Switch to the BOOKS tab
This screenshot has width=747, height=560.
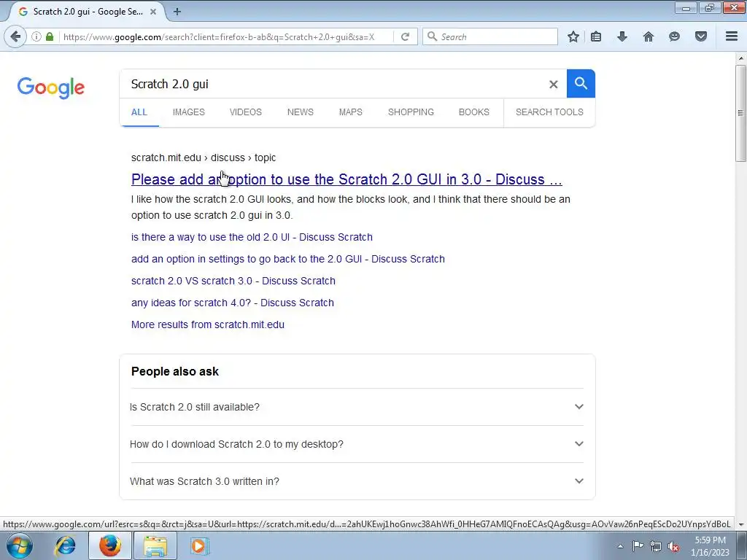(474, 112)
